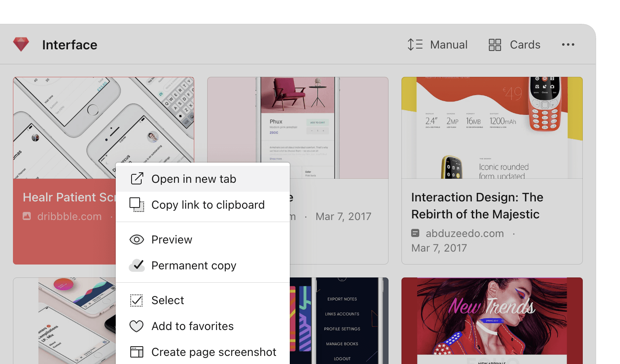Open the New Trends fashion thumbnail
This screenshot has width=620, height=364.
point(492,321)
